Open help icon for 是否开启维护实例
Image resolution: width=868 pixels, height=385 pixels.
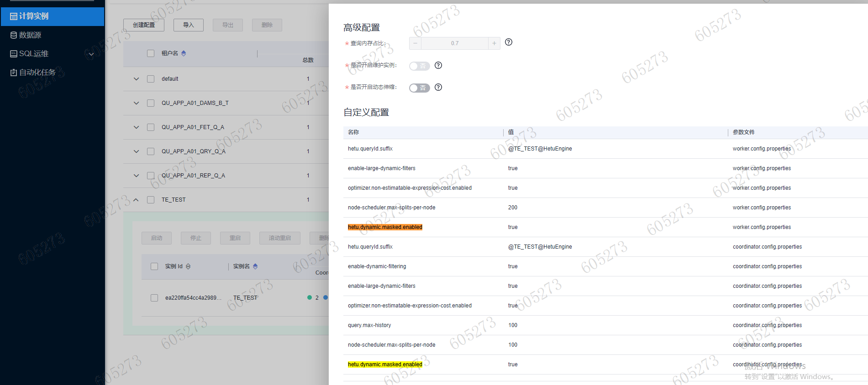(x=438, y=65)
